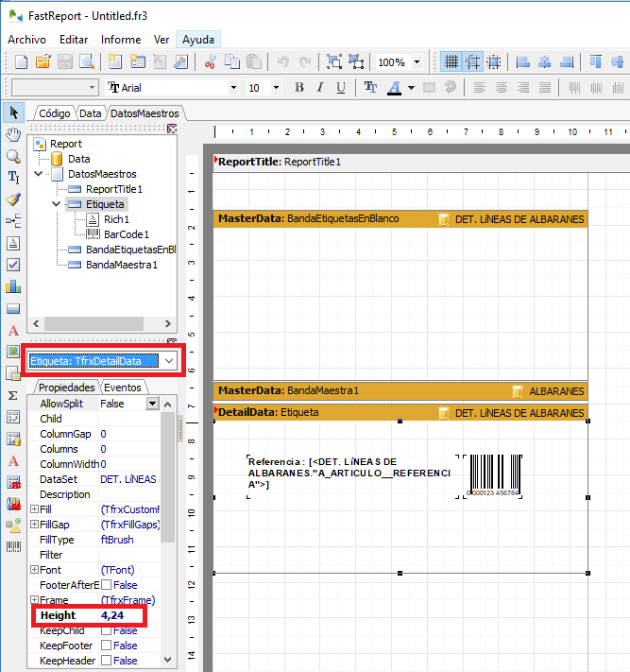Select the Barcode object tool
Screen dimensions: 630x672
click(x=13, y=547)
